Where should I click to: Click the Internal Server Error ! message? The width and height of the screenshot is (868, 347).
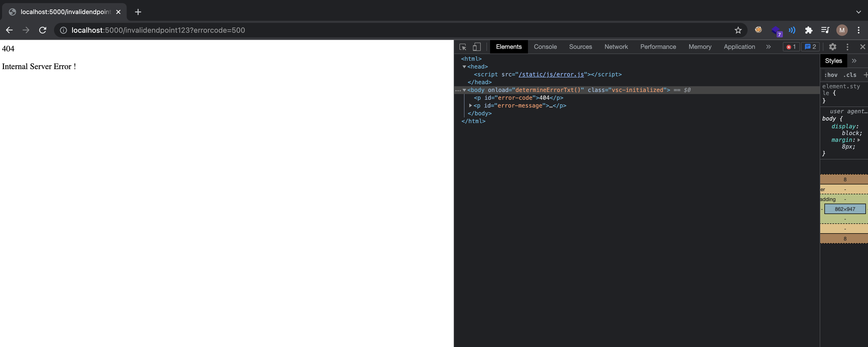click(x=39, y=67)
